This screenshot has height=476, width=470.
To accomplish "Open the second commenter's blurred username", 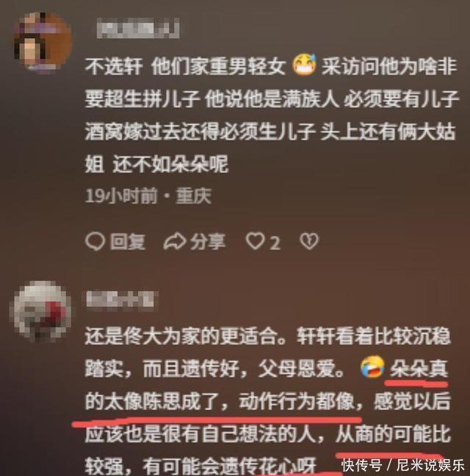I will 122,300.
